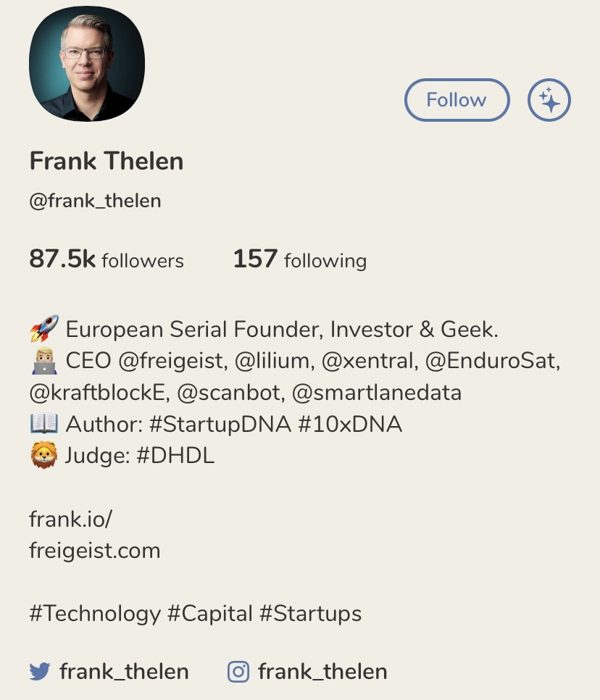Click the technologist emoji before CEO
The image size is (600, 700).
click(43, 362)
